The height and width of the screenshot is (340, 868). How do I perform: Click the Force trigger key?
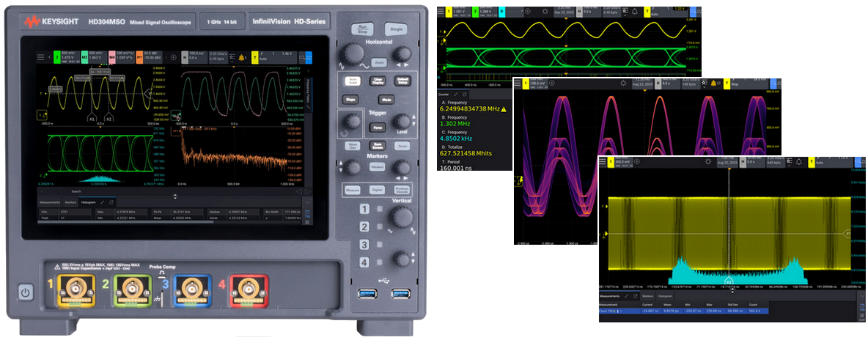pos(378,127)
